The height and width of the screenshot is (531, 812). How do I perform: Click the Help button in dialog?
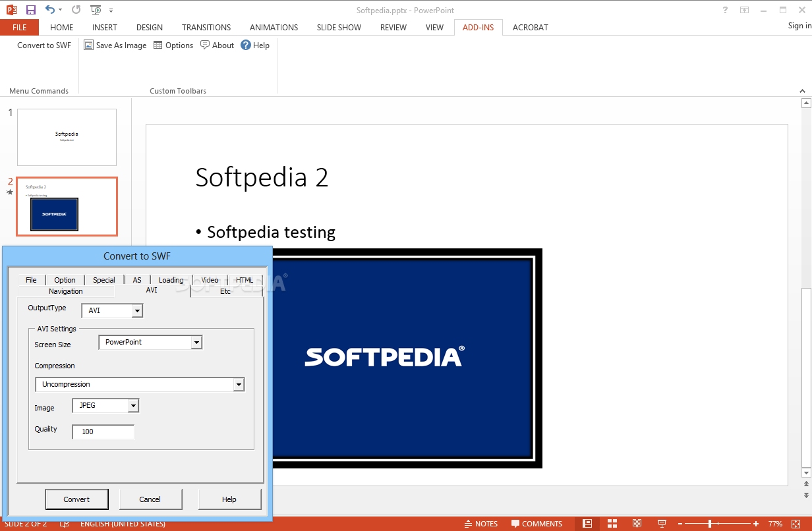(229, 499)
